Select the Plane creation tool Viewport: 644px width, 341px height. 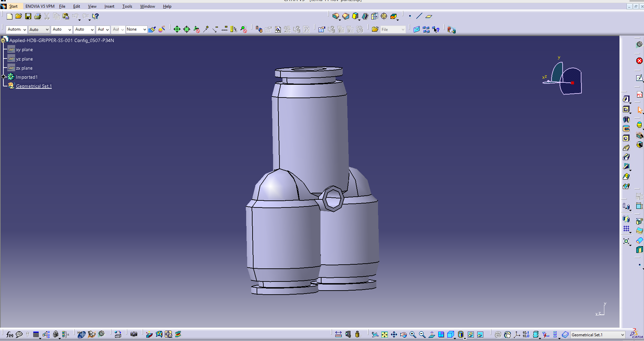point(428,16)
